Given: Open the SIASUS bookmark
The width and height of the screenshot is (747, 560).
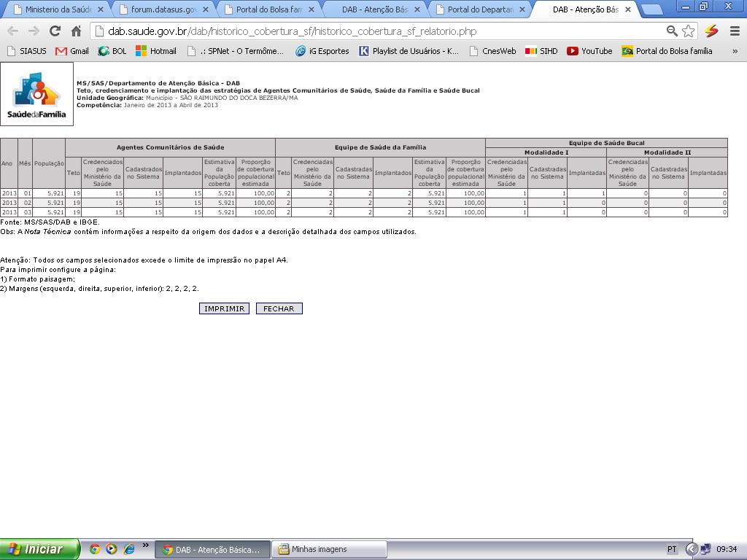Looking at the screenshot, I should pyautogui.click(x=27, y=51).
